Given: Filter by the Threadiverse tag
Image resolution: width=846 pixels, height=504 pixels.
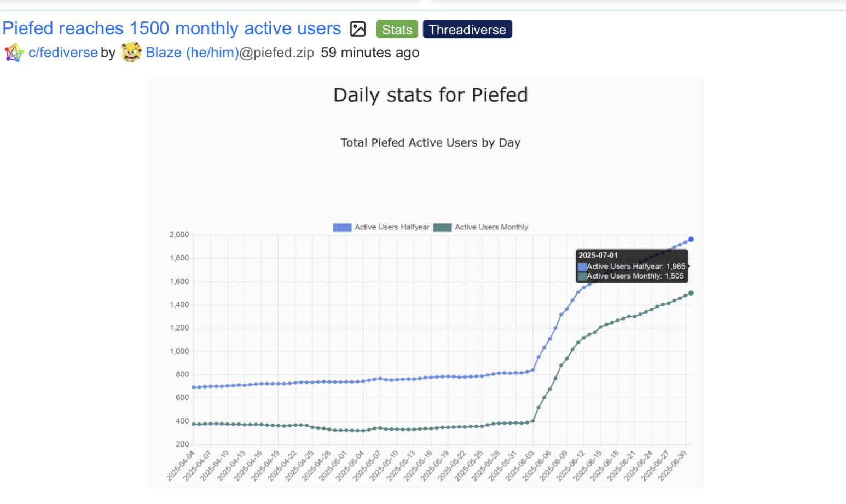Looking at the screenshot, I should tap(467, 30).
